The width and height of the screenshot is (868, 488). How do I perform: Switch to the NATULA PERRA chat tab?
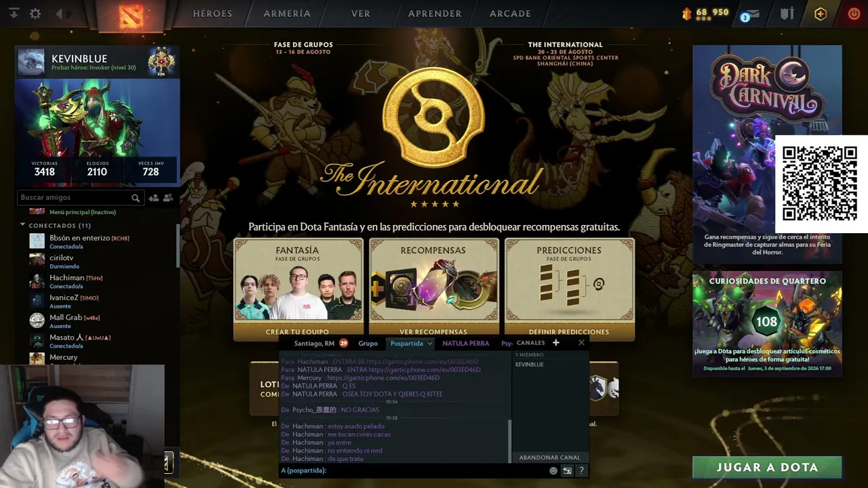[466, 344]
